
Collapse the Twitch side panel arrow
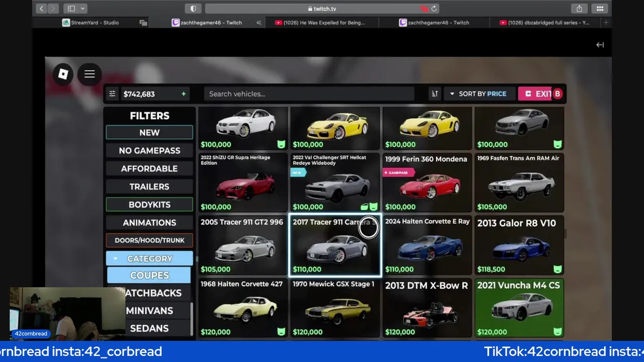click(x=600, y=45)
